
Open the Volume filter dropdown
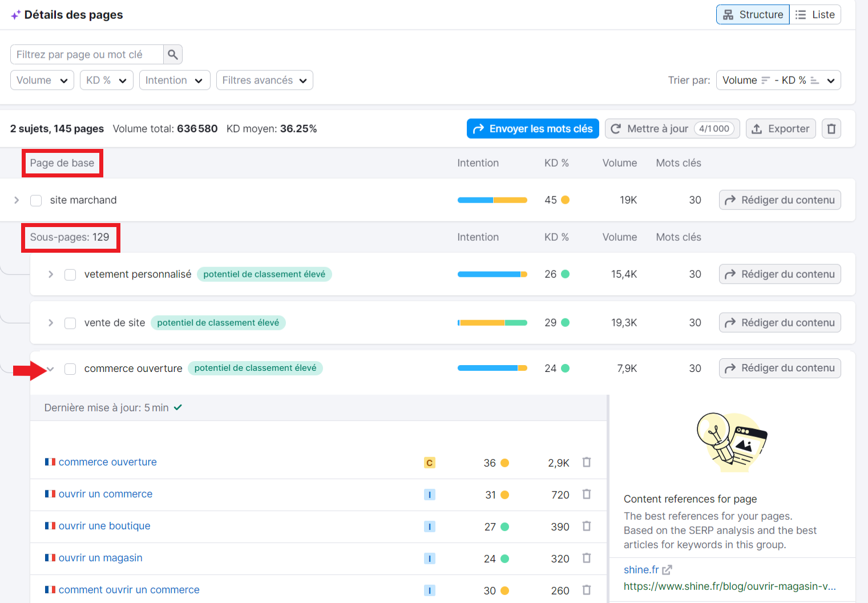pyautogui.click(x=42, y=80)
